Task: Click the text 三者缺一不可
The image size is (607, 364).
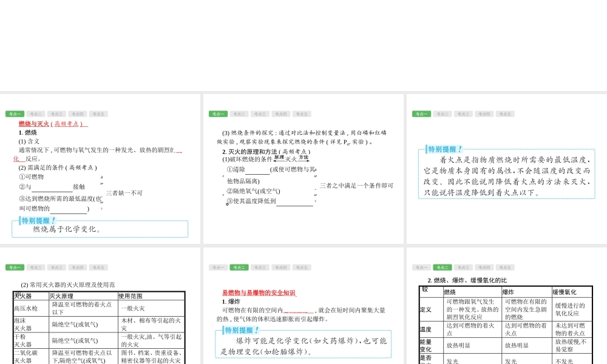Action: pos(124,193)
